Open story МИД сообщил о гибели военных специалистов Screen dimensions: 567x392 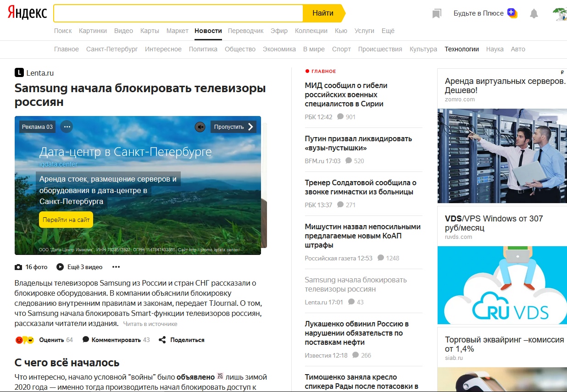346,94
